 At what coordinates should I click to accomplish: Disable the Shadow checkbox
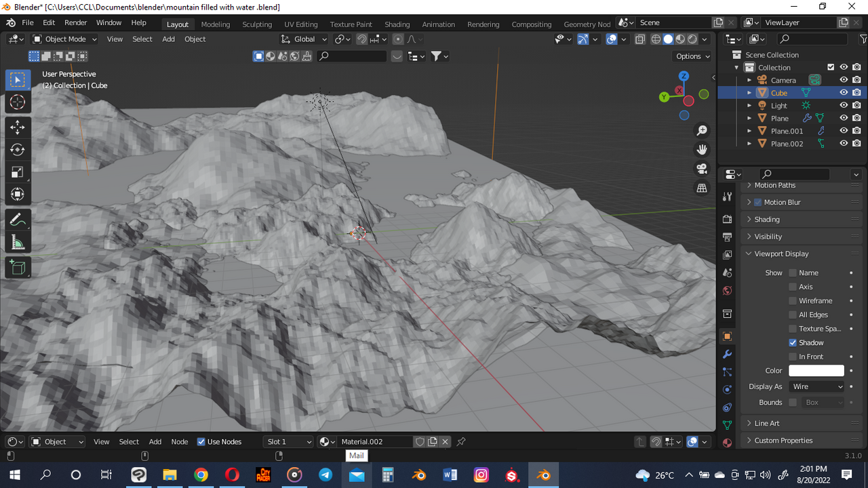click(792, 343)
